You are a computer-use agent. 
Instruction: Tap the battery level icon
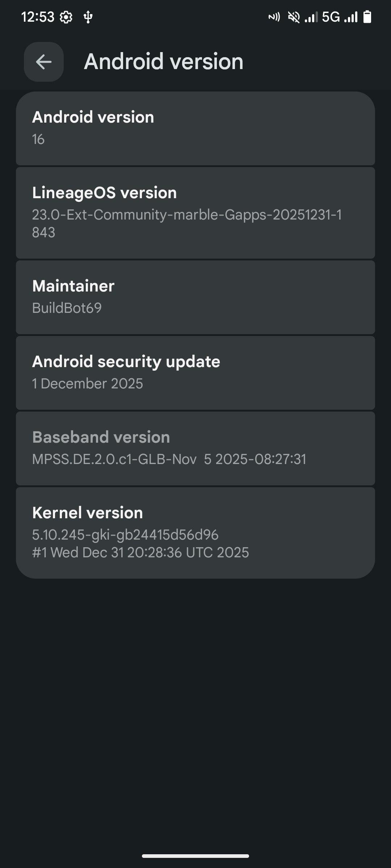click(x=367, y=17)
